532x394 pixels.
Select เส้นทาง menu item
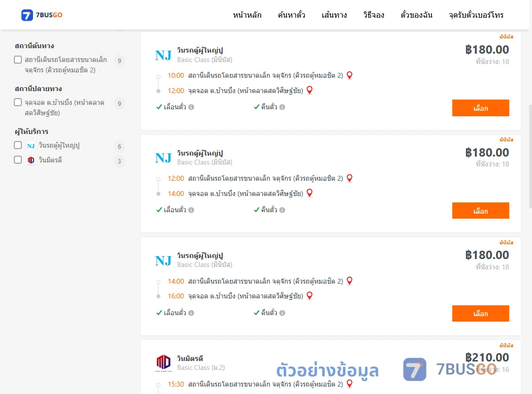(334, 15)
